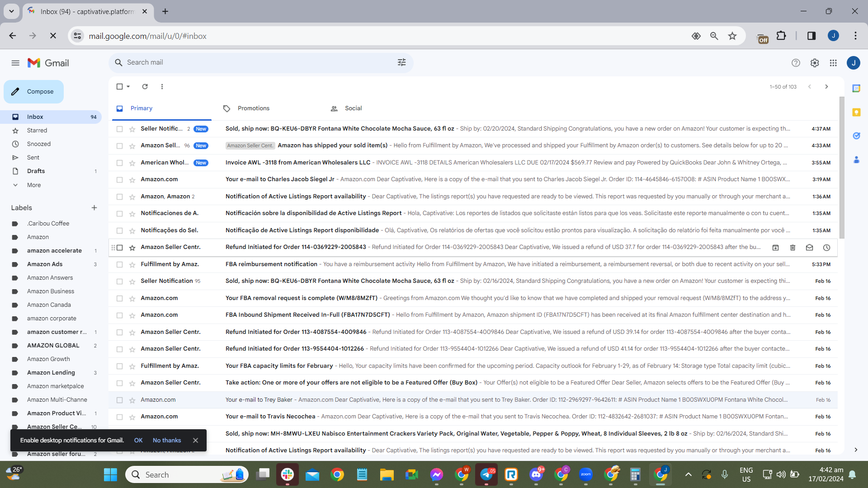
Task: Open Gmail main menu hamburger icon
Action: point(15,63)
